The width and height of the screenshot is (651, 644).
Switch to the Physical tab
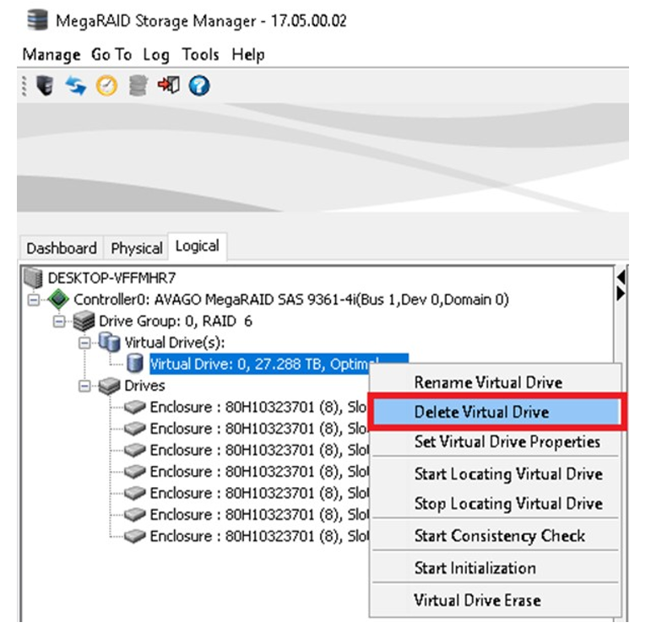137,248
